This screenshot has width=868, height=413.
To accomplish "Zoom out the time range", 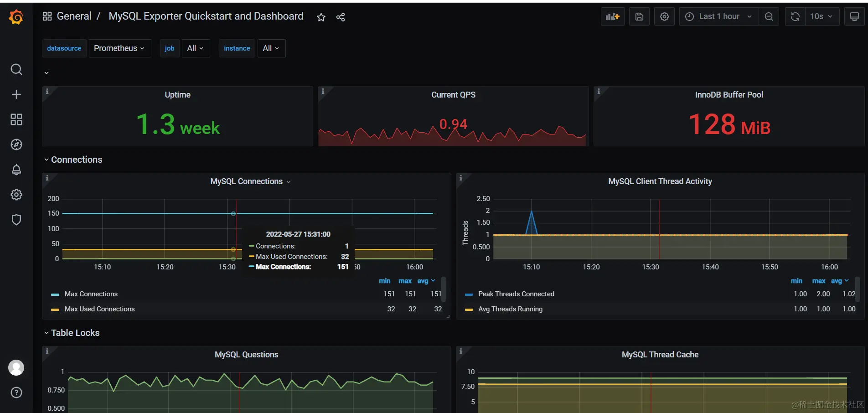I will (x=769, y=16).
